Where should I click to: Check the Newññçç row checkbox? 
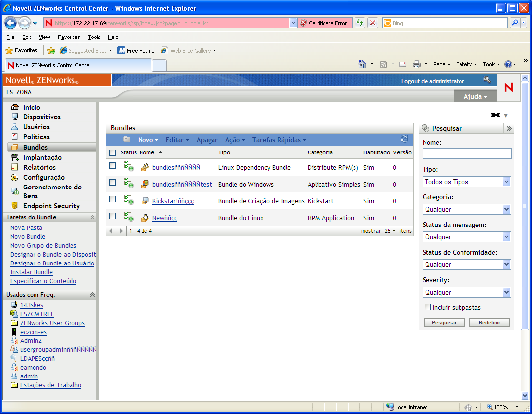112,216
